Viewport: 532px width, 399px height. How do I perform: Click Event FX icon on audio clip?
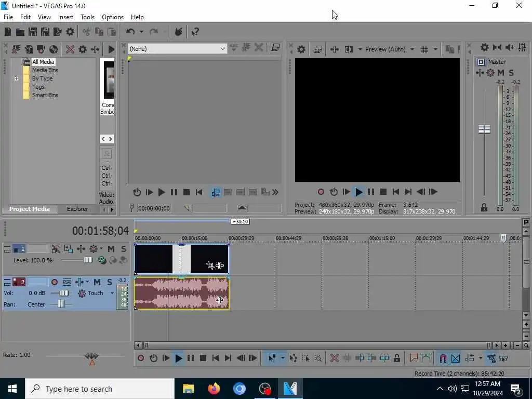(220, 300)
